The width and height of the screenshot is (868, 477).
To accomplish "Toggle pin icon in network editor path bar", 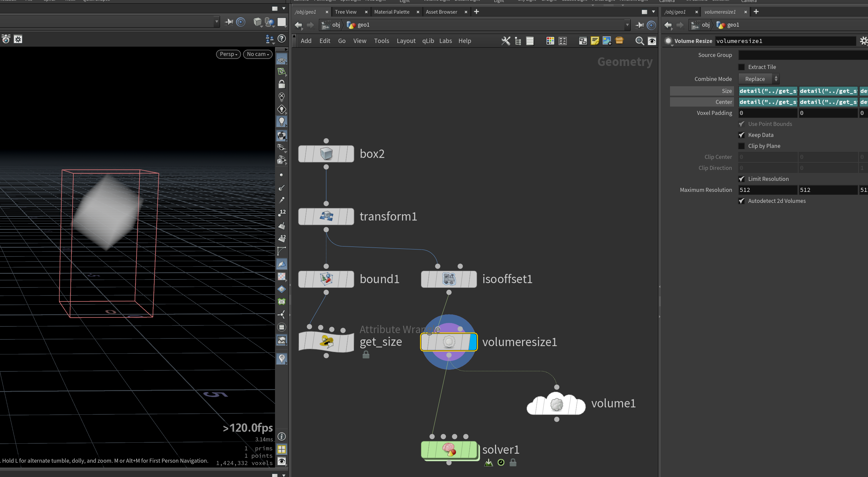I will [640, 25].
